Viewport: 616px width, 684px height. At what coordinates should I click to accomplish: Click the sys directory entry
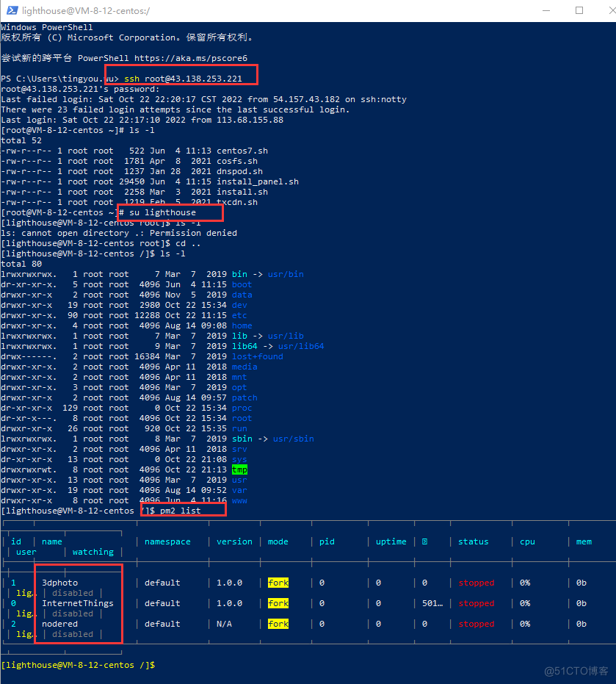[239, 459]
